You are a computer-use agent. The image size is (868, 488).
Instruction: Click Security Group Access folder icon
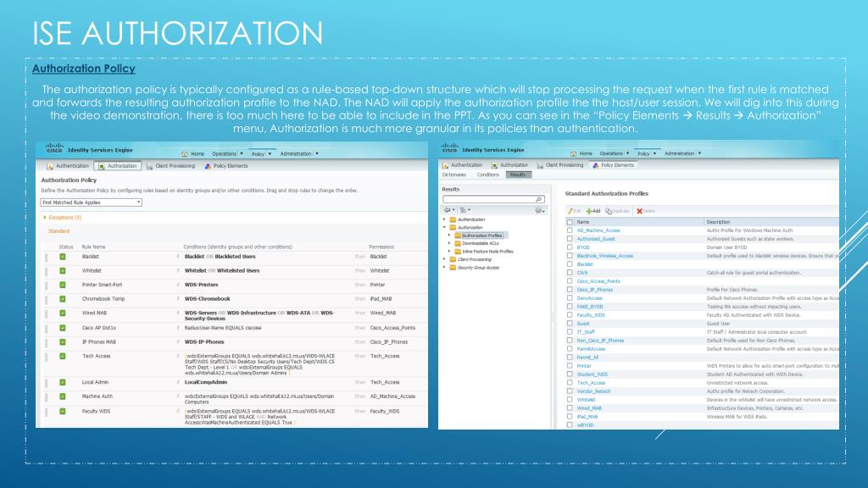coord(453,268)
